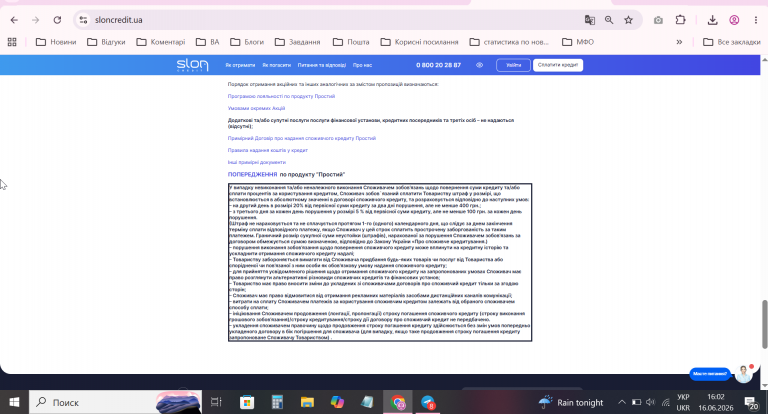Open the Про нас menu item

coord(362,65)
